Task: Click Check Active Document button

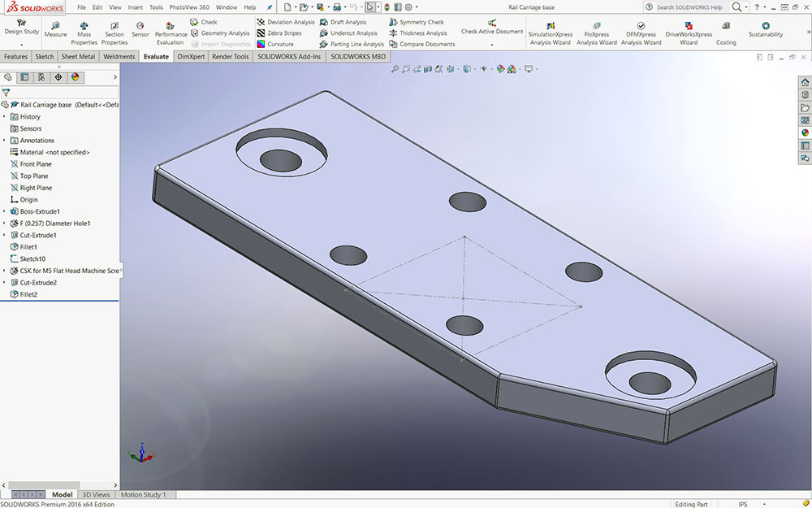Action: point(492,28)
